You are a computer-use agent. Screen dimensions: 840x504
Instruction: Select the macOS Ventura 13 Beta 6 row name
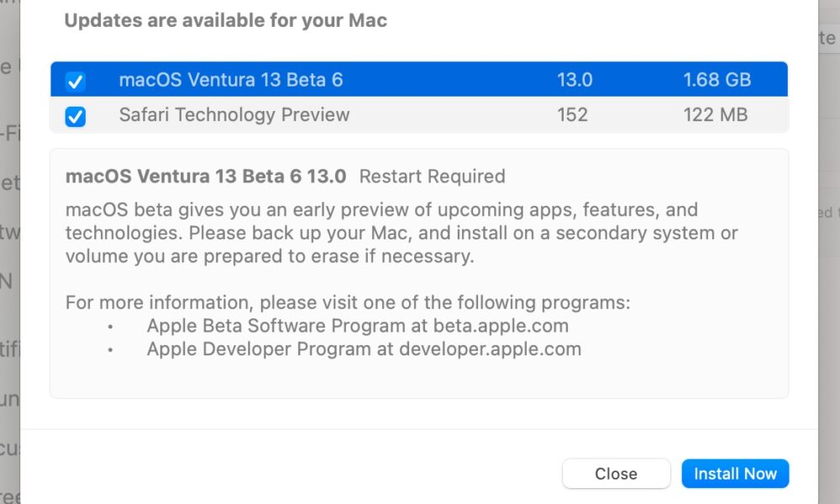point(231,80)
